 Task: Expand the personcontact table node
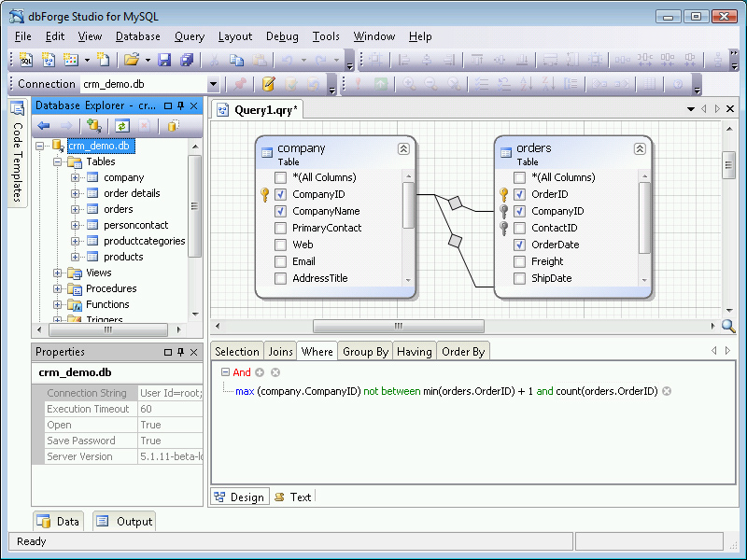click(x=75, y=225)
